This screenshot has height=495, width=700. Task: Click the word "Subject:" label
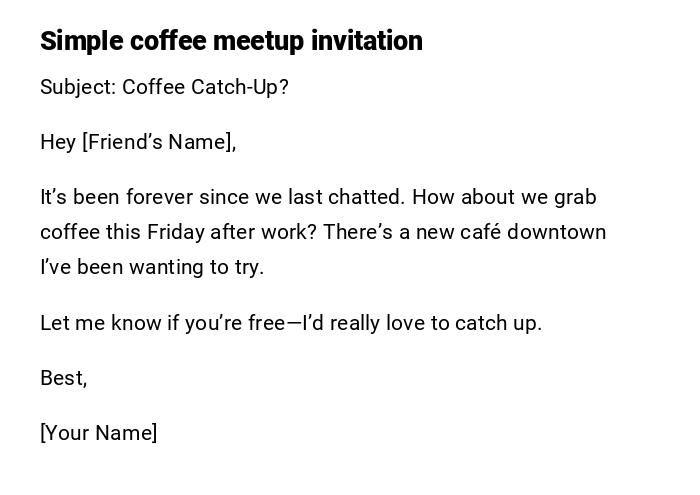coord(78,87)
